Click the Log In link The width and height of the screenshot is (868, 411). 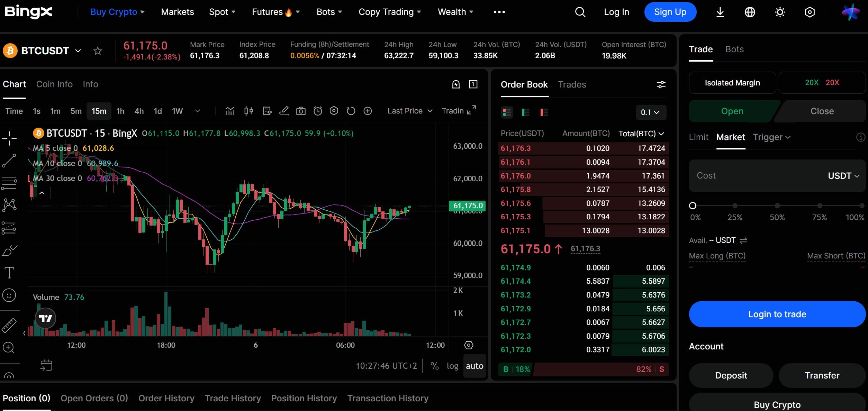pyautogui.click(x=616, y=12)
